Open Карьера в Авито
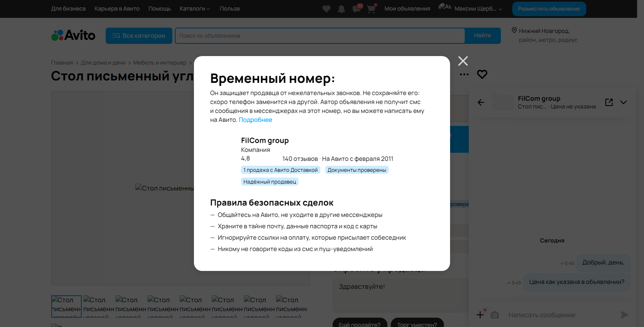Screen dimensions: 644x327 pyautogui.click(x=117, y=9)
